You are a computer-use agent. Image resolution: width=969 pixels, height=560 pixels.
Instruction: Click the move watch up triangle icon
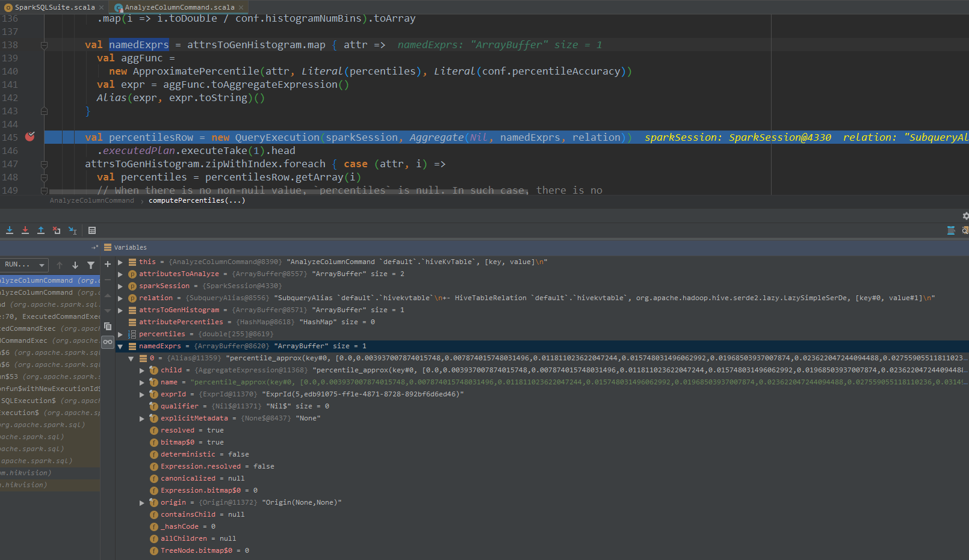point(108,295)
